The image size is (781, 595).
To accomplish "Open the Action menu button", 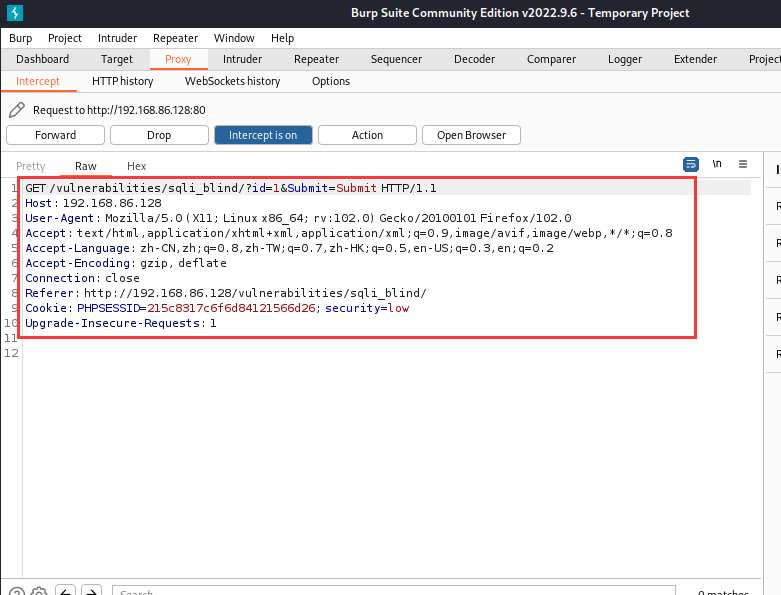I will (x=367, y=135).
